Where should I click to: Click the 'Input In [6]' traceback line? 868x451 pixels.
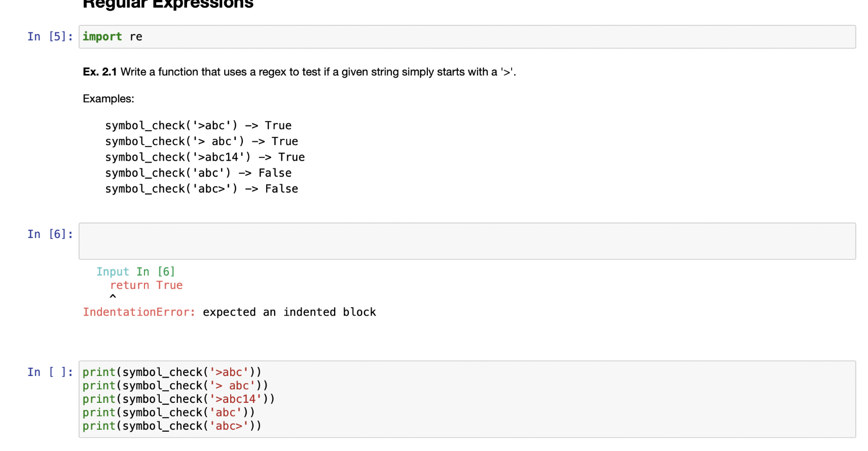click(x=135, y=272)
